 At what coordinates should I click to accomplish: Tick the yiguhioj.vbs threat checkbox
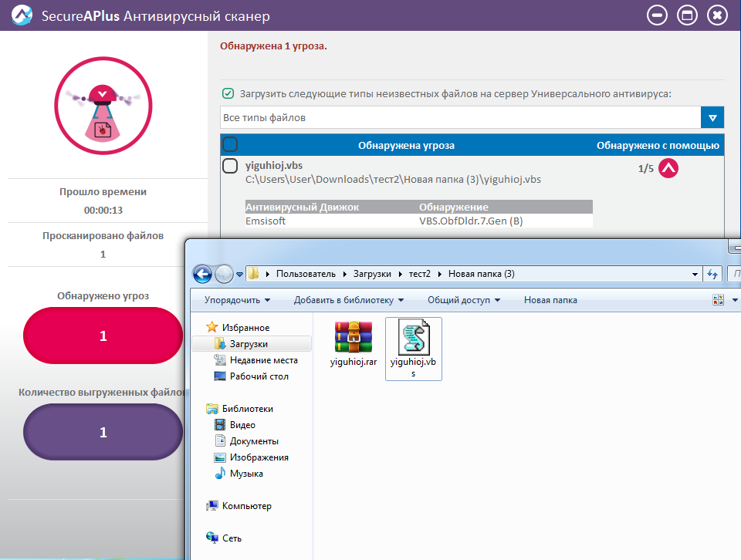pos(230,166)
